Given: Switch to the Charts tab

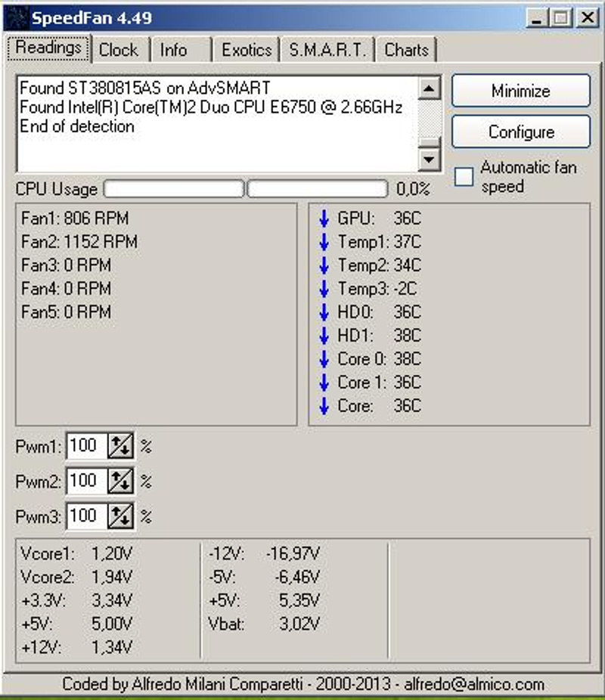Looking at the screenshot, I should [406, 50].
